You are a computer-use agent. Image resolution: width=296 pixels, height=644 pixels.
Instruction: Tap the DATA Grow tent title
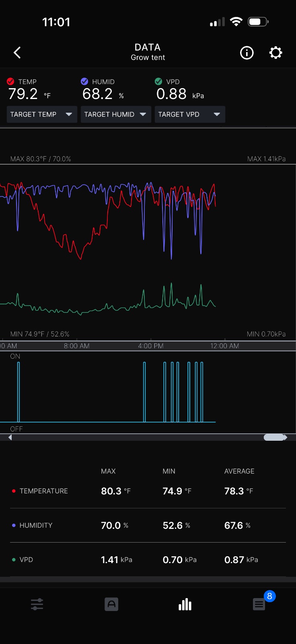[x=148, y=52]
